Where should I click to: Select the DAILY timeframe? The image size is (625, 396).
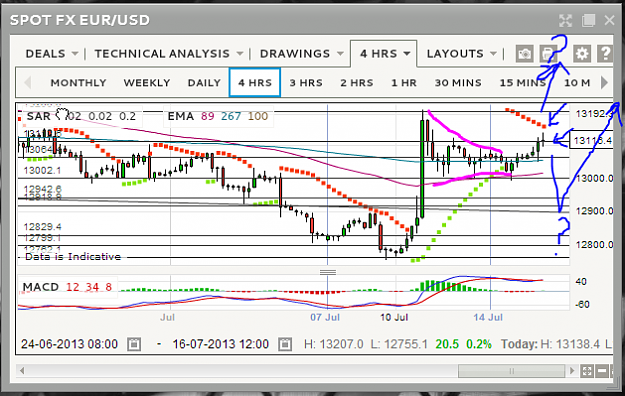pos(204,83)
